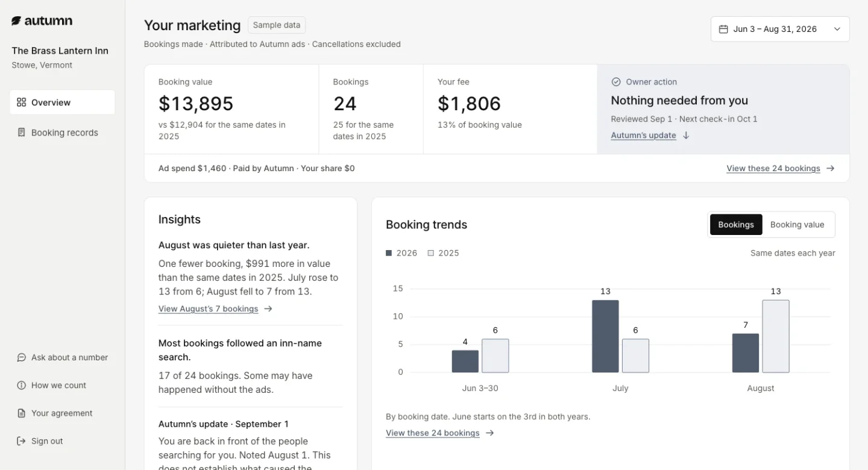Image resolution: width=868 pixels, height=470 pixels.
Task: Click the $13,895 booking value figure
Action: point(196,104)
